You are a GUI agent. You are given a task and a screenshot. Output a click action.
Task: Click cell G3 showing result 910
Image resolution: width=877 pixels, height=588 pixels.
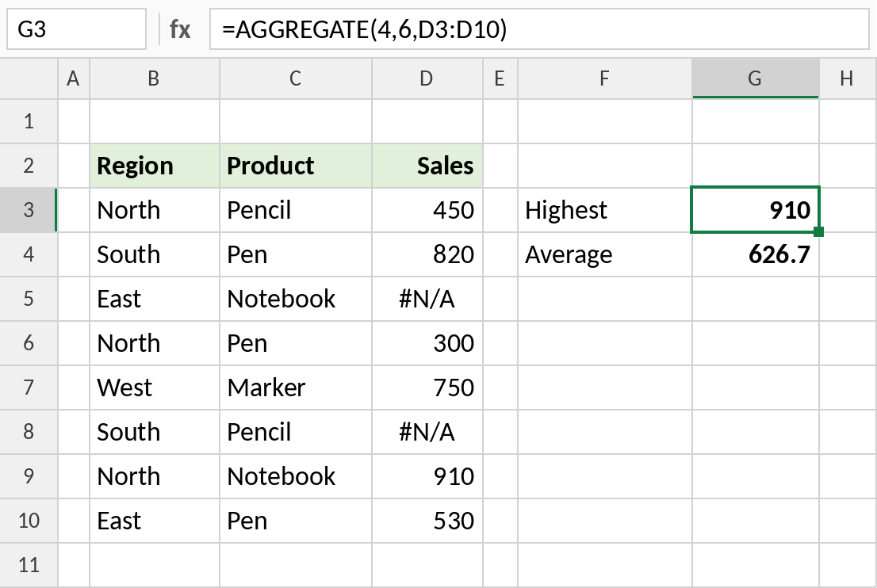coord(756,210)
